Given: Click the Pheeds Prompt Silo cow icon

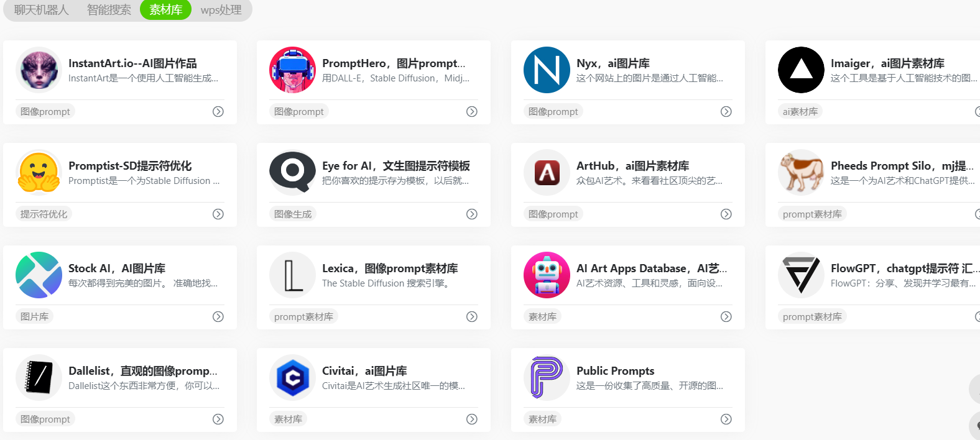Looking at the screenshot, I should 801,172.
